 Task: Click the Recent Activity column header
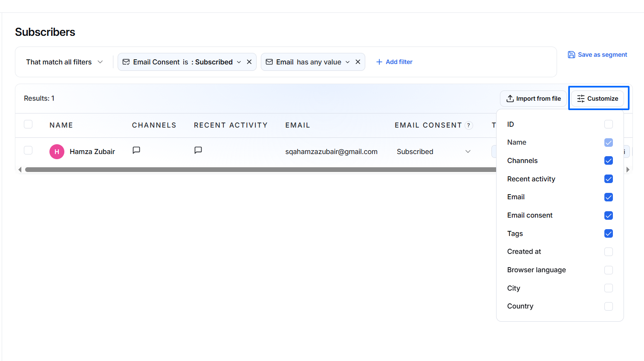point(231,125)
